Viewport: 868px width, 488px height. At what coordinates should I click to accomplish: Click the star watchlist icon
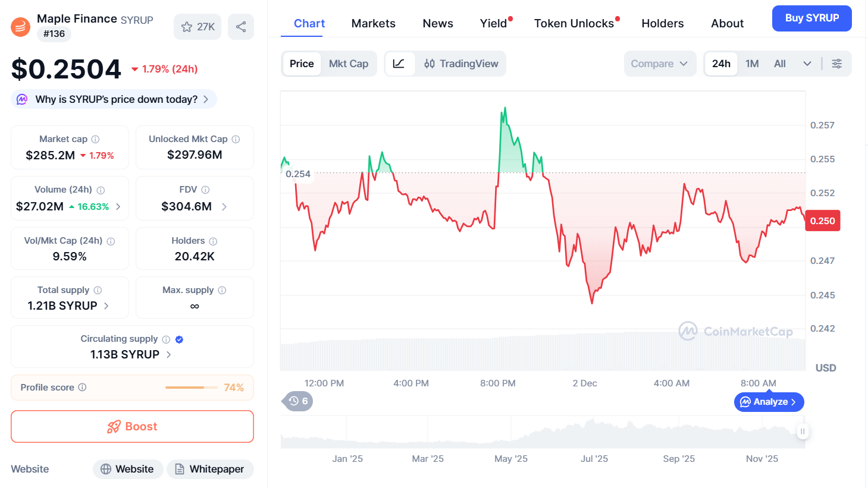(187, 27)
